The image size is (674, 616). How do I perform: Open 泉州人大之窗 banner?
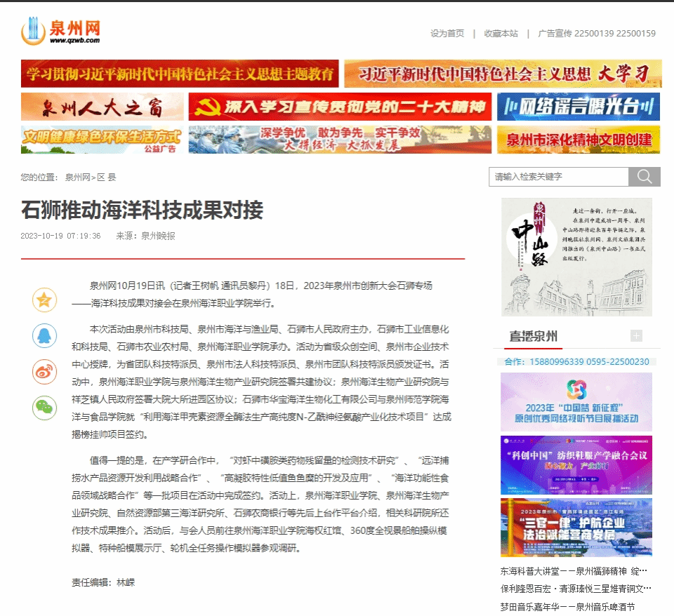(x=102, y=107)
